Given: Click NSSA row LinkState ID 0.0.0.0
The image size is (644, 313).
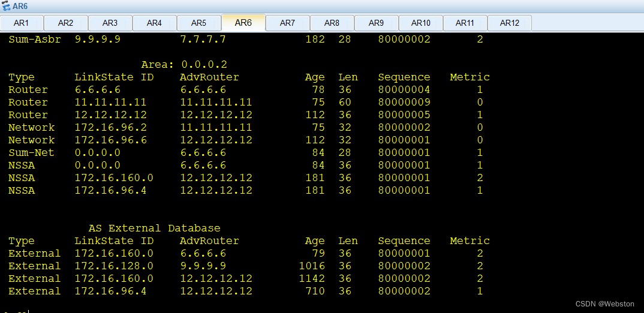Looking at the screenshot, I should tap(97, 165).
